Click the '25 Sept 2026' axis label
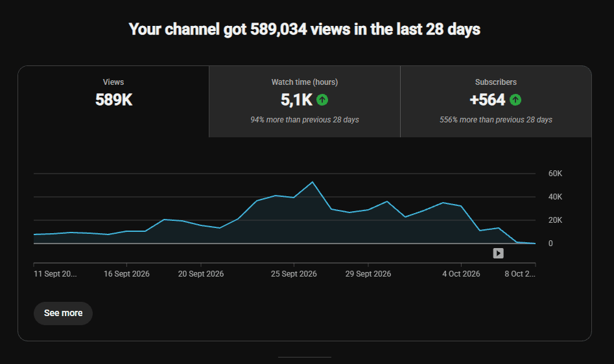614x364 pixels. pyautogui.click(x=294, y=274)
